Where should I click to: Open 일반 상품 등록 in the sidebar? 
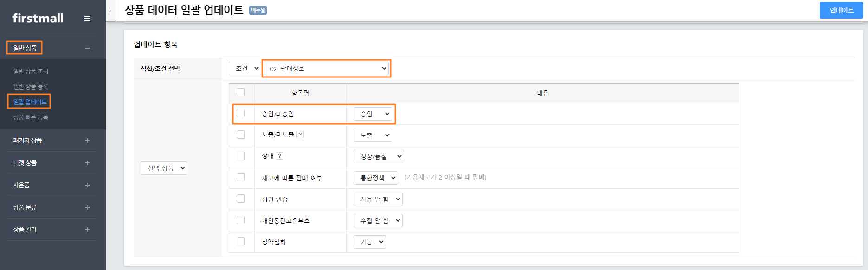click(31, 86)
